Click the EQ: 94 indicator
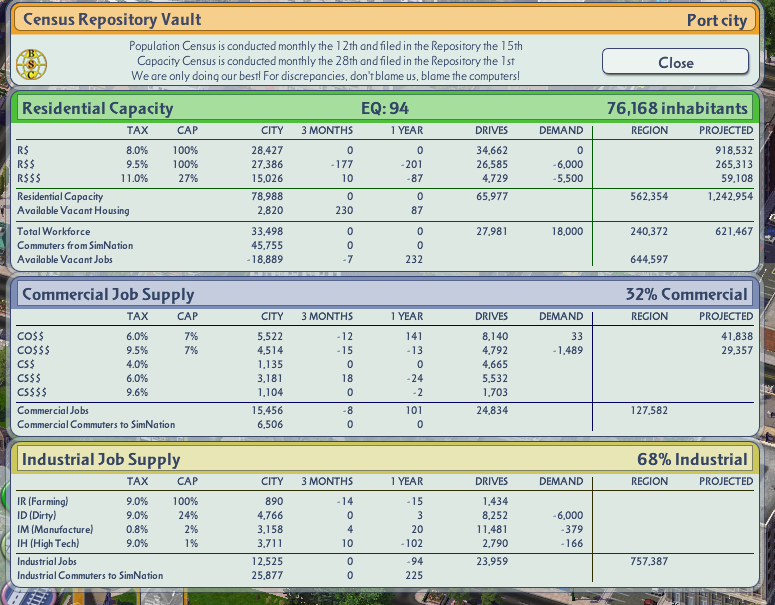The image size is (775, 605). [x=385, y=108]
